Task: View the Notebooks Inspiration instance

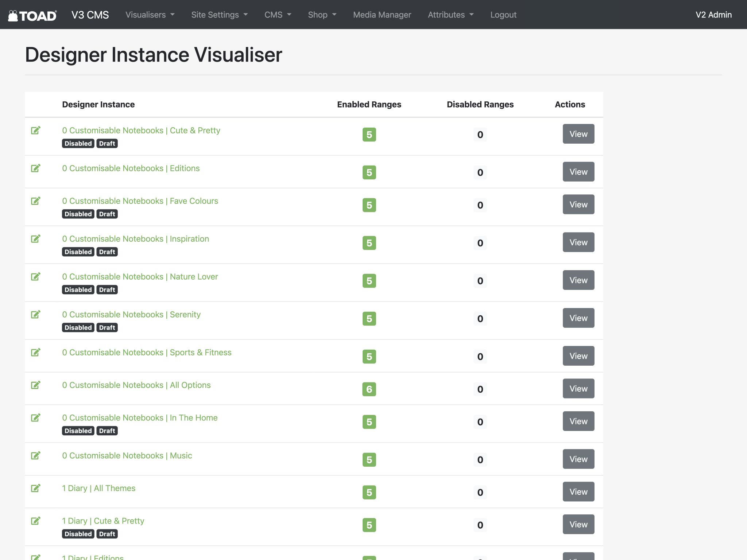Action: (x=578, y=242)
